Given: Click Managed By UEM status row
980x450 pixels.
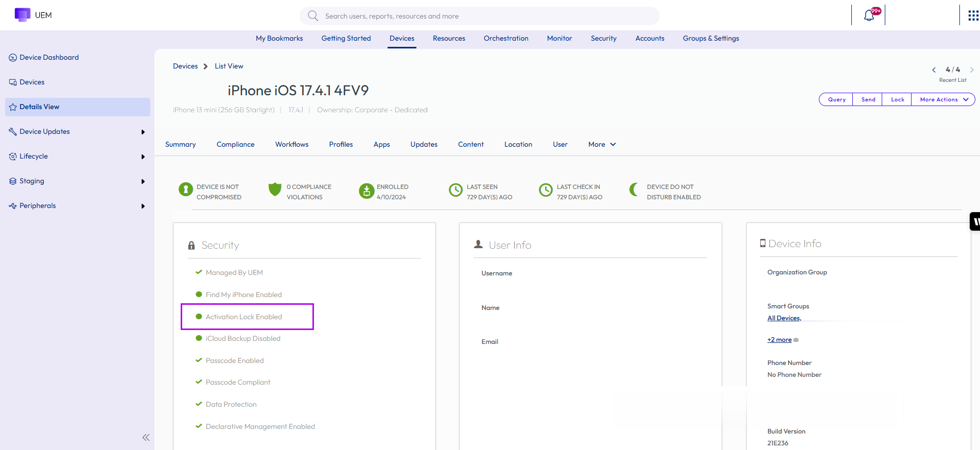Looking at the screenshot, I should point(229,273).
